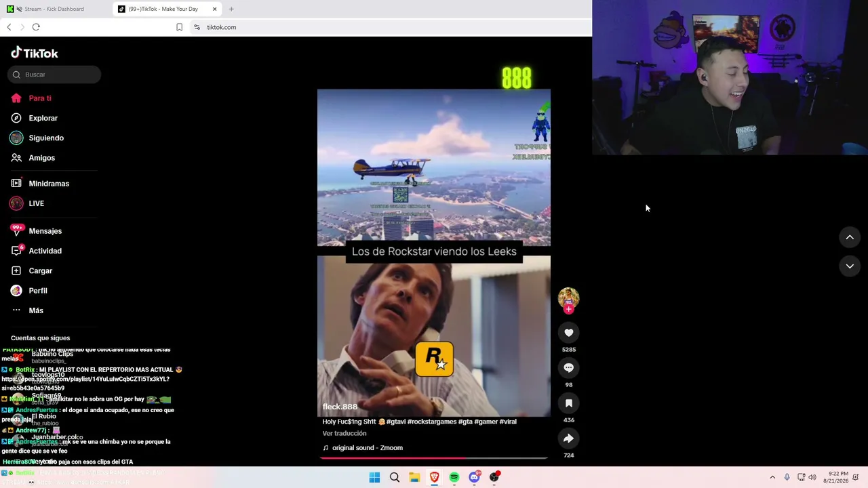Open the Perfil avatar icon
The height and width of the screenshot is (488, 868).
point(16,291)
